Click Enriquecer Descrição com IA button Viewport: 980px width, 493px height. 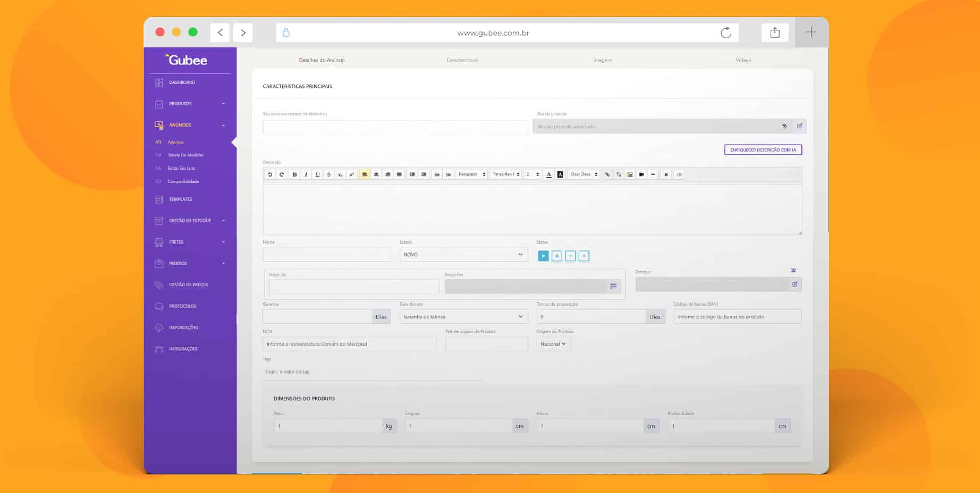pos(763,150)
